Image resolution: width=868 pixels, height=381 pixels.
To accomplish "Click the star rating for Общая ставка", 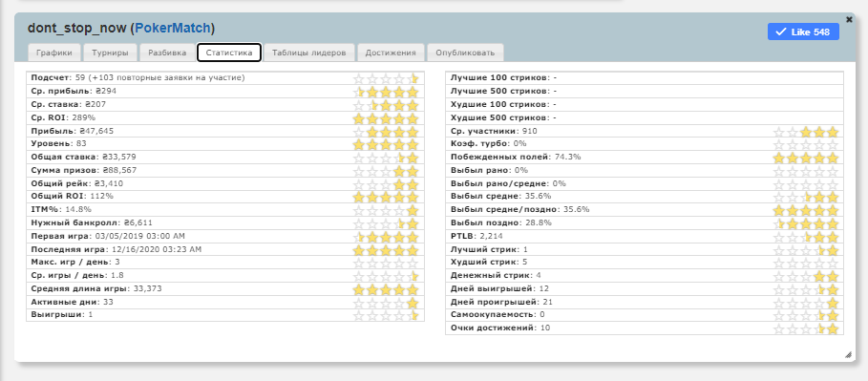I will (x=386, y=158).
